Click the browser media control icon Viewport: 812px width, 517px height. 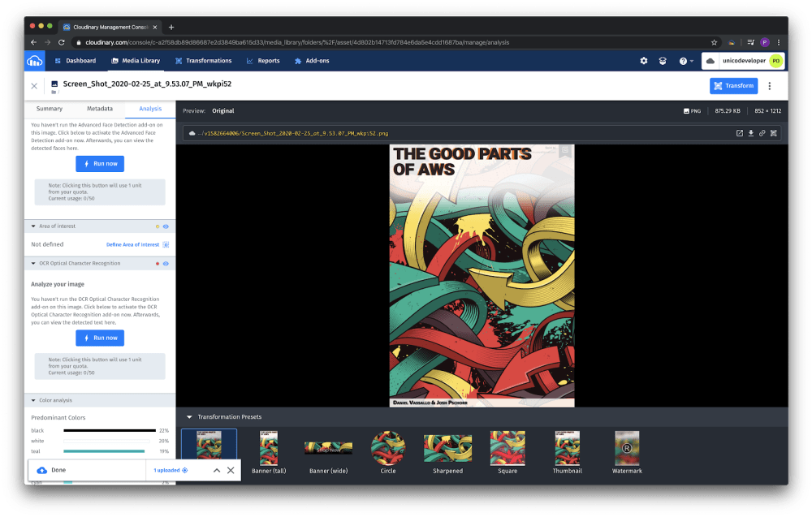tap(750, 42)
